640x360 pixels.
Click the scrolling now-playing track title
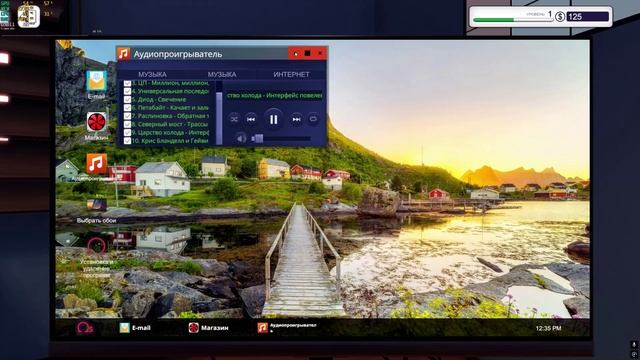point(274,96)
